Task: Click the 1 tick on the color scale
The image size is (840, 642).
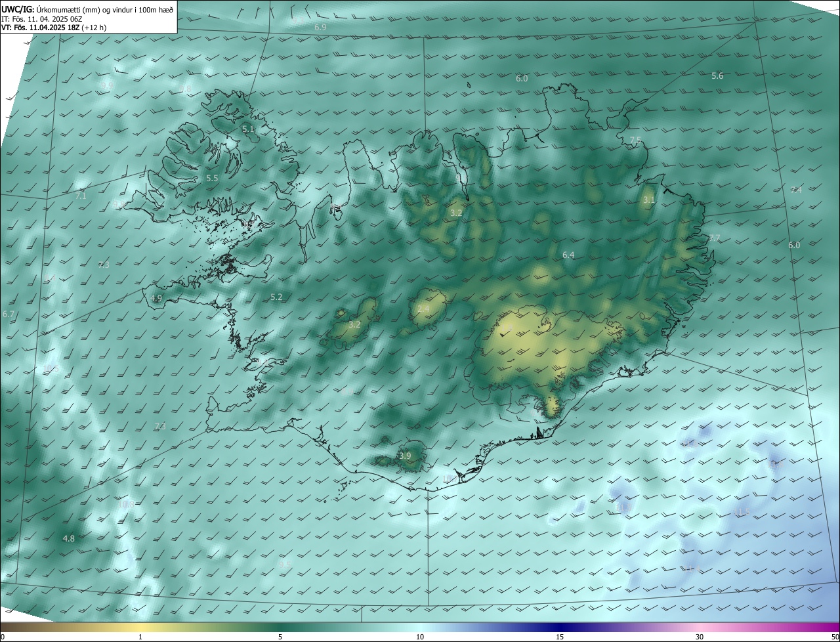Action: click(x=140, y=637)
